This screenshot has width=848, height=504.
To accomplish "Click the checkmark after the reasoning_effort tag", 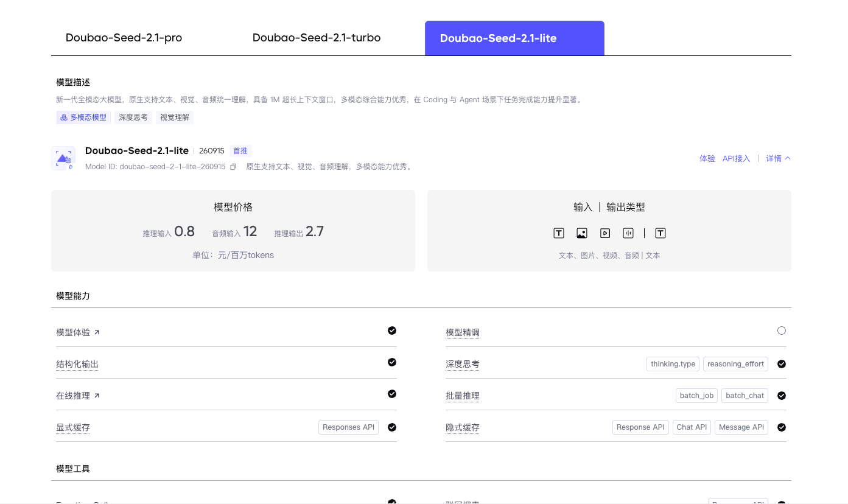I will [x=782, y=364].
